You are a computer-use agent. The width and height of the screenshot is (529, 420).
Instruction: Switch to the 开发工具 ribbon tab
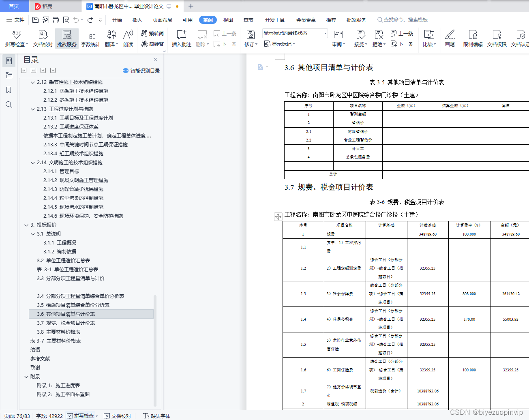275,20
